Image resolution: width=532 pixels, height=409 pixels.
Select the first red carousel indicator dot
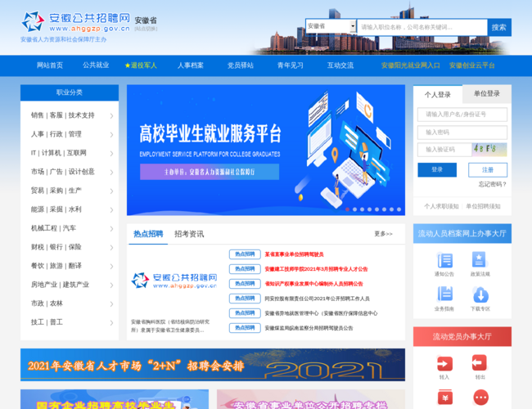click(x=347, y=209)
